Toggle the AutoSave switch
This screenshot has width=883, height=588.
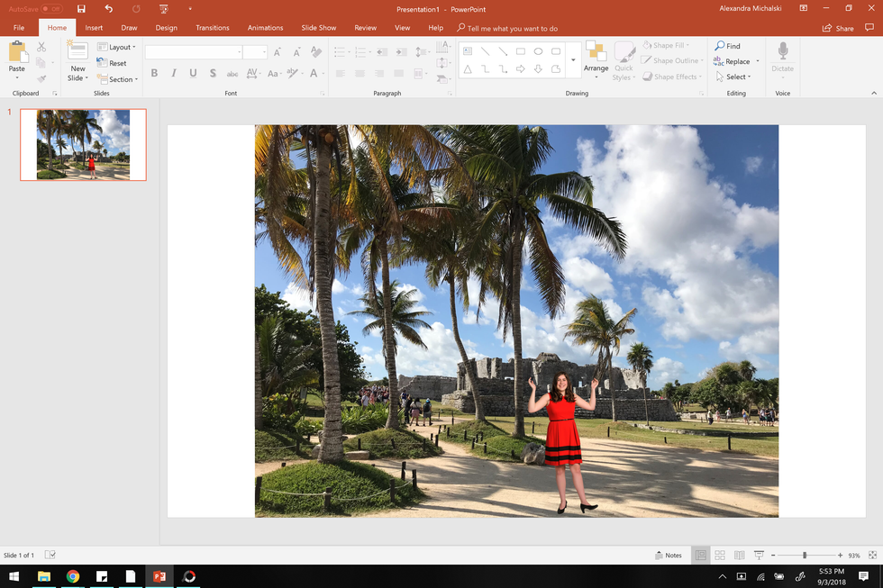pos(50,8)
